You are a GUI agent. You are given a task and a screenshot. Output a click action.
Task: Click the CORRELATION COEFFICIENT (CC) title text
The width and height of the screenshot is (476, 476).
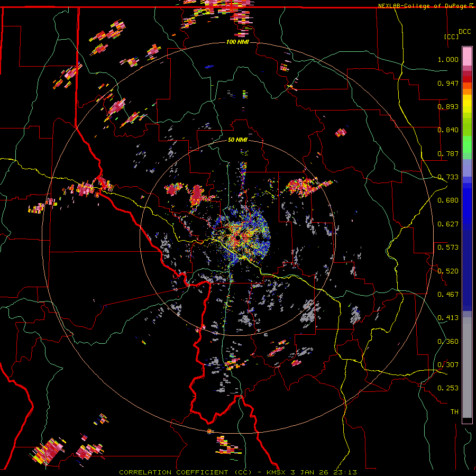(185, 472)
